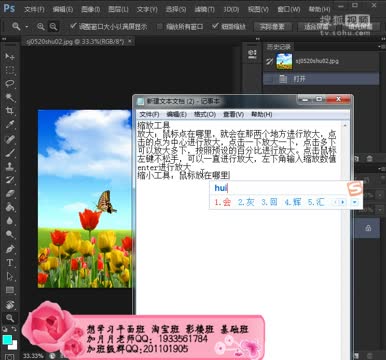Image resolution: width=386 pixels, height=360 pixels.
Task: Open Notepad 格式(O) menu
Action: 205,114
